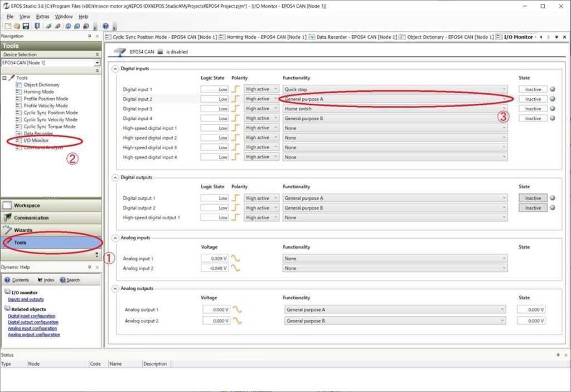
Task: Collapse the Digital inputs section
Action: pos(115,69)
